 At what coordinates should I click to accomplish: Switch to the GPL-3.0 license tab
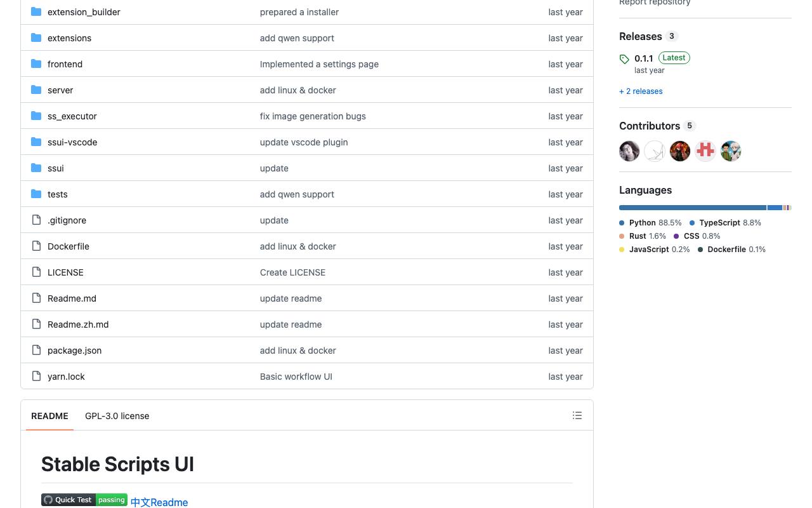pyautogui.click(x=117, y=416)
